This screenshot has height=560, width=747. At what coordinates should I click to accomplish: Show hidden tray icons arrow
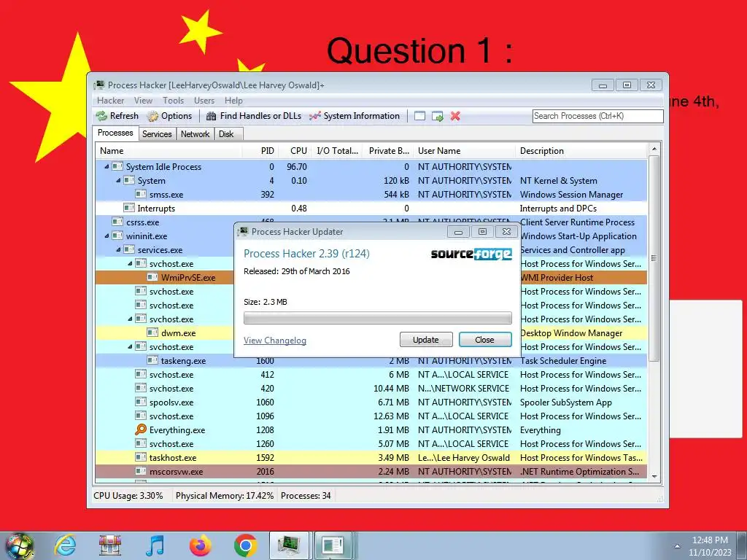[x=677, y=546]
